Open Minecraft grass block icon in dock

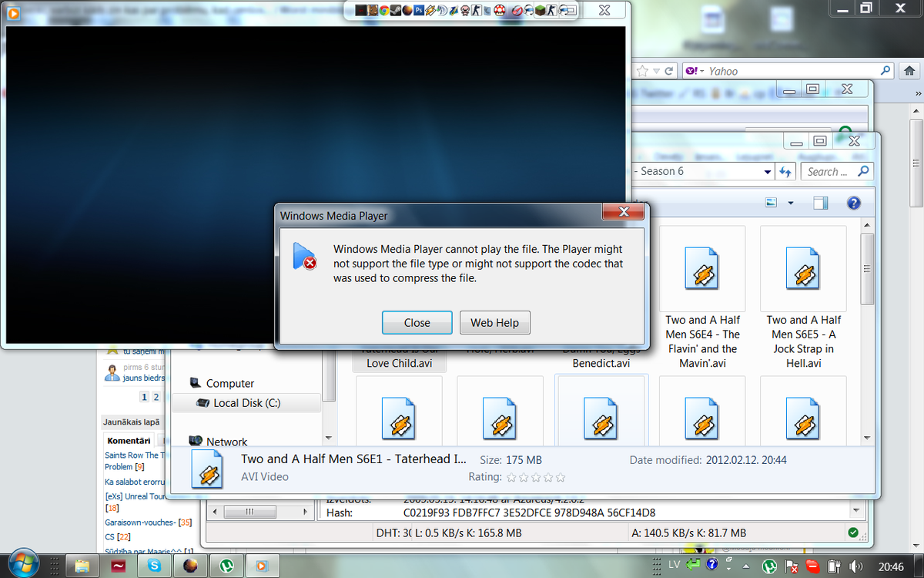click(x=541, y=10)
